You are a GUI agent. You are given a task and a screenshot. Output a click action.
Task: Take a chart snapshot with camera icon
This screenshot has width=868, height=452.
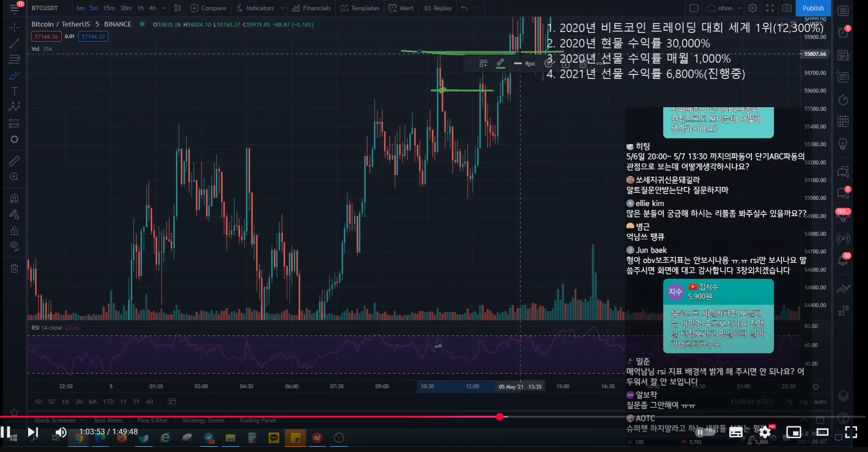point(787,8)
